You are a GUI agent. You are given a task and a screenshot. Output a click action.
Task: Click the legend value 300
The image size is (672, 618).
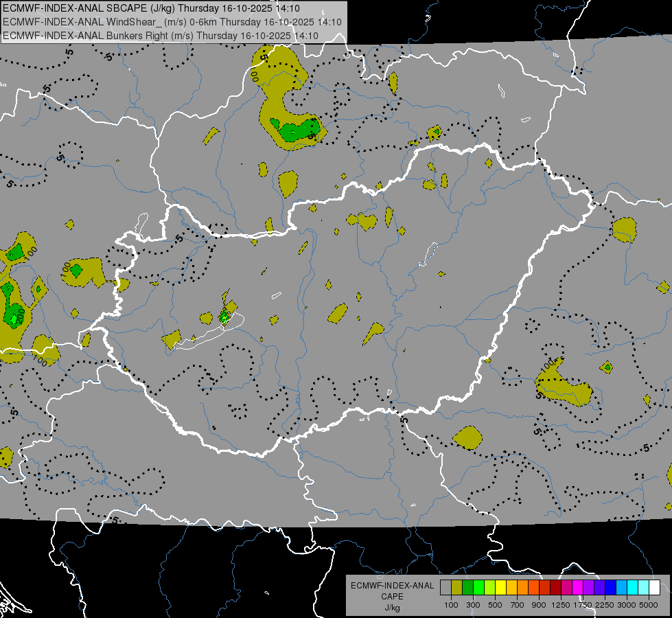pos(473,605)
